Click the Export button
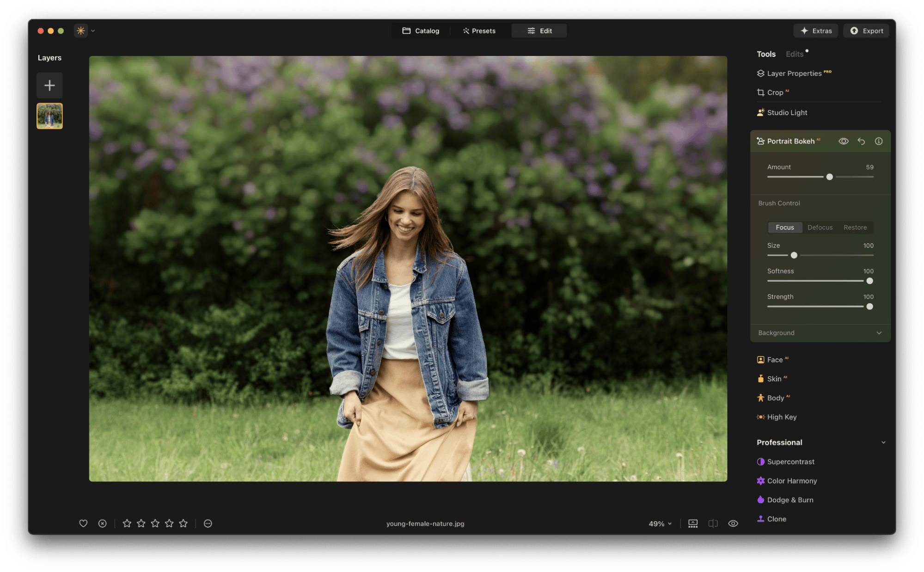This screenshot has width=924, height=572. pyautogui.click(x=866, y=31)
